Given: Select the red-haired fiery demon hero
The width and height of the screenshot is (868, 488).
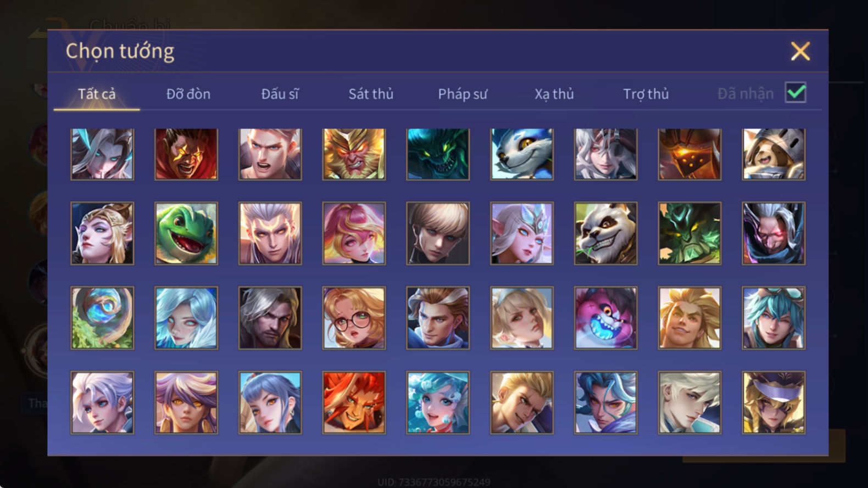Looking at the screenshot, I should pyautogui.click(x=354, y=402).
